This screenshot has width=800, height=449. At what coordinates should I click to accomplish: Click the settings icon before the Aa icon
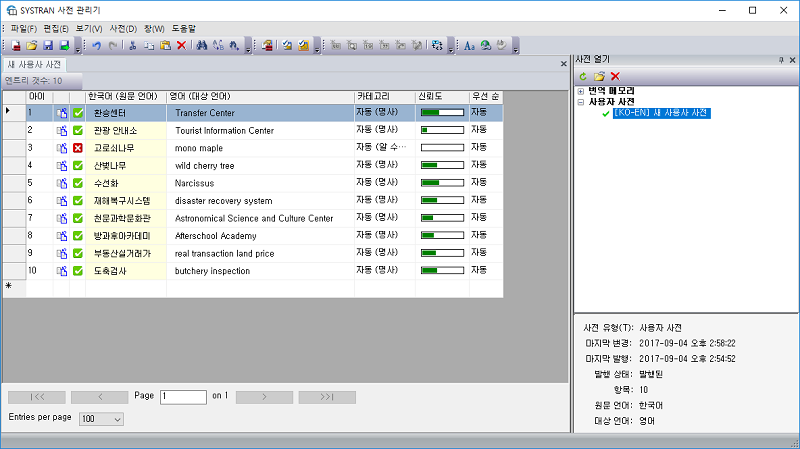click(x=437, y=45)
